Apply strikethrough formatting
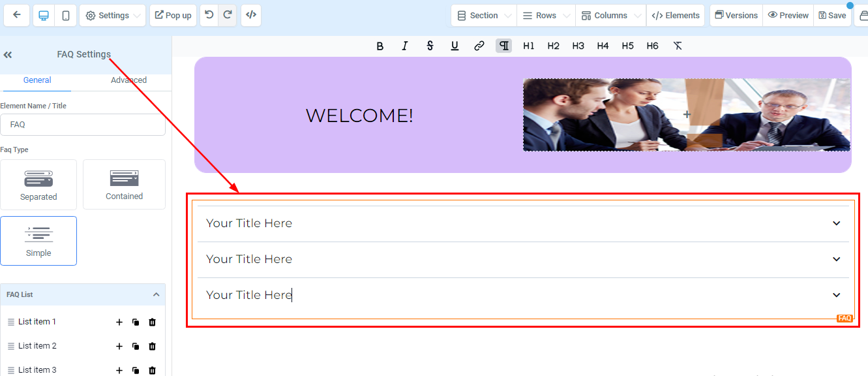868x376 pixels. [430, 46]
